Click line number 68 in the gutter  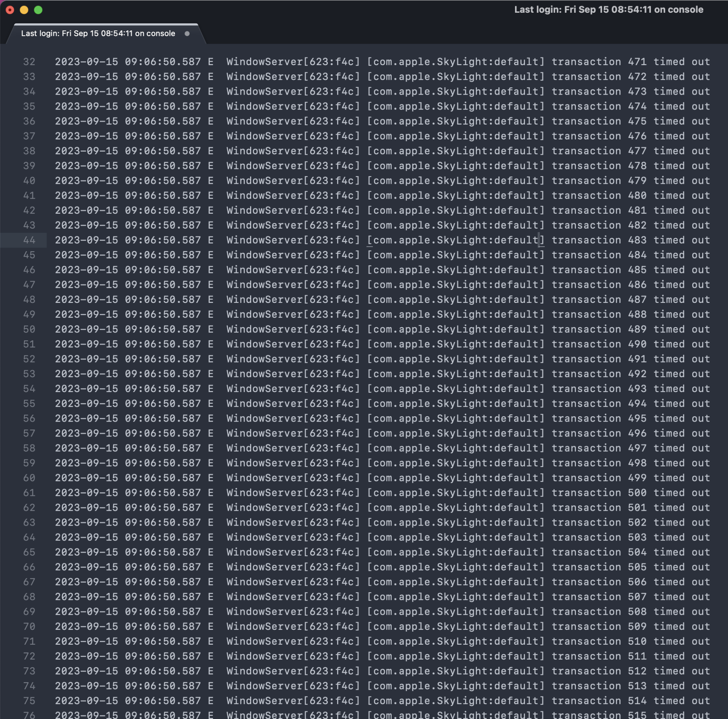click(x=29, y=597)
